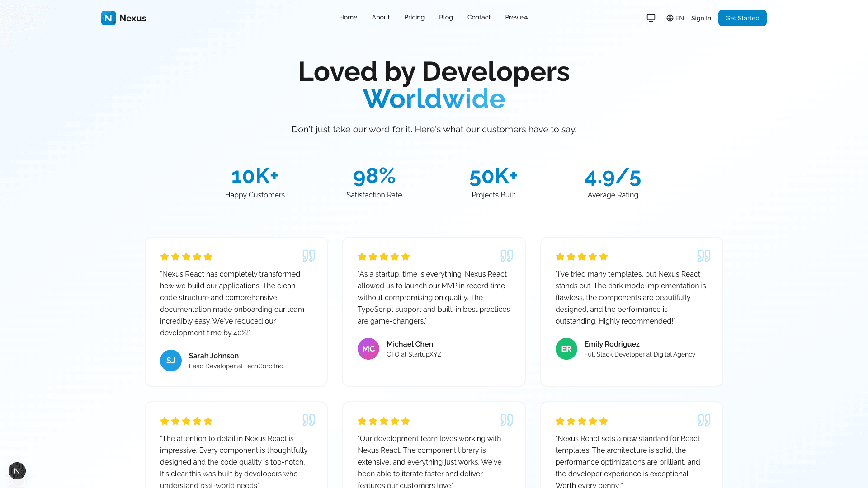Open the Preview nav item
This screenshot has height=488, width=868.
(516, 17)
